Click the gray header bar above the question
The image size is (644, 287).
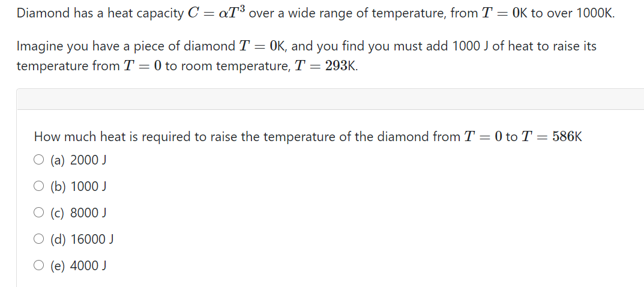point(330,99)
